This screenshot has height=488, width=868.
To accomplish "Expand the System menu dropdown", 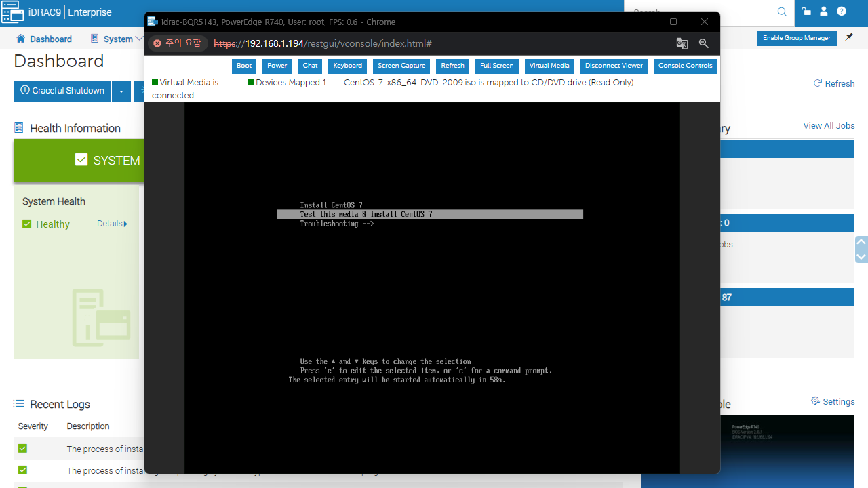I will tap(140, 39).
